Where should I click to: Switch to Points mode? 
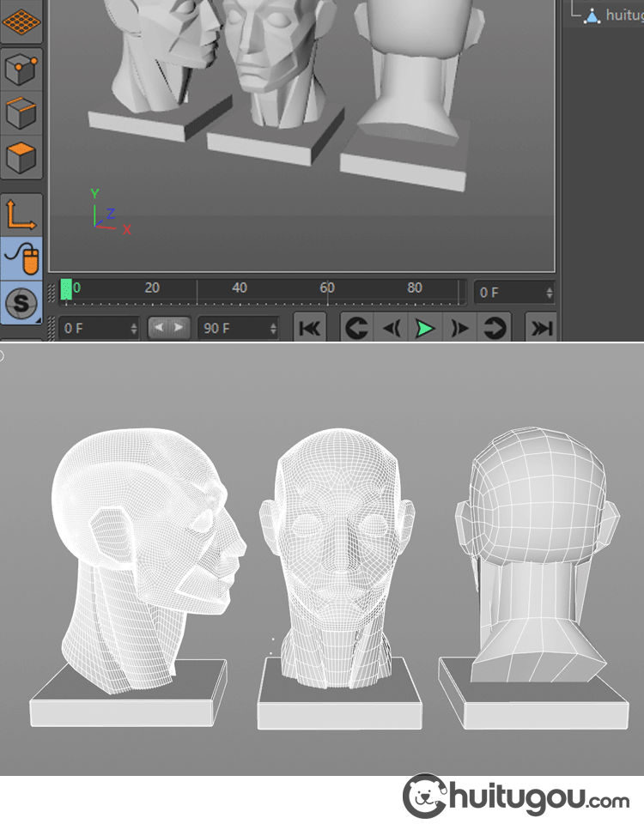point(21,69)
